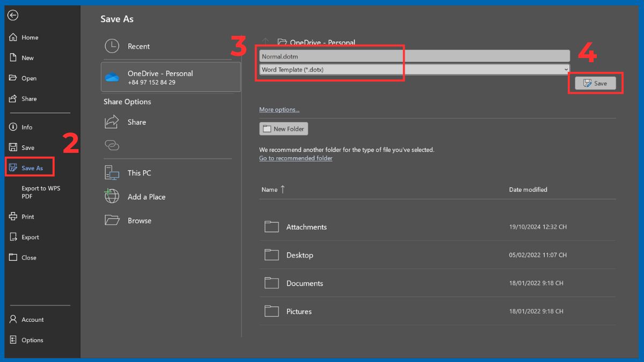This screenshot has width=644, height=362.
Task: Go up one folder level arrow
Action: 265,42
